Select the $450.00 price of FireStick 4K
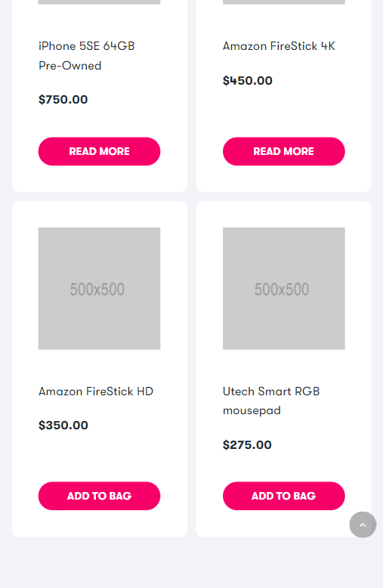Image resolution: width=383 pixels, height=588 pixels. pos(247,80)
